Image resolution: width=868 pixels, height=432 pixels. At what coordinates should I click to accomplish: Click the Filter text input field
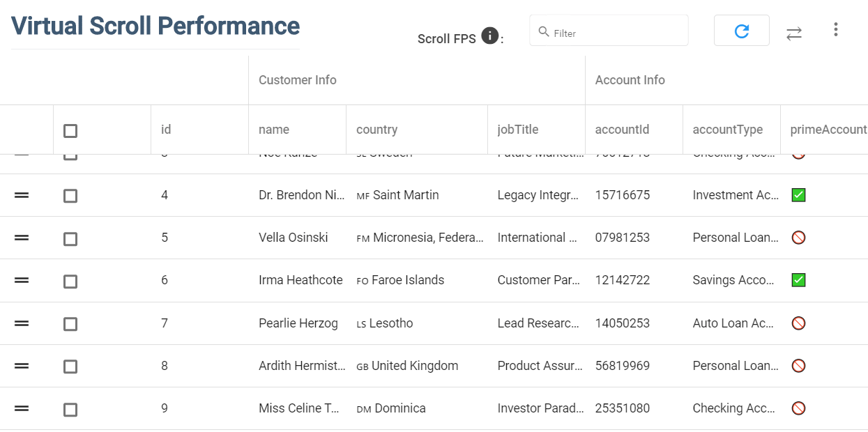(616, 33)
